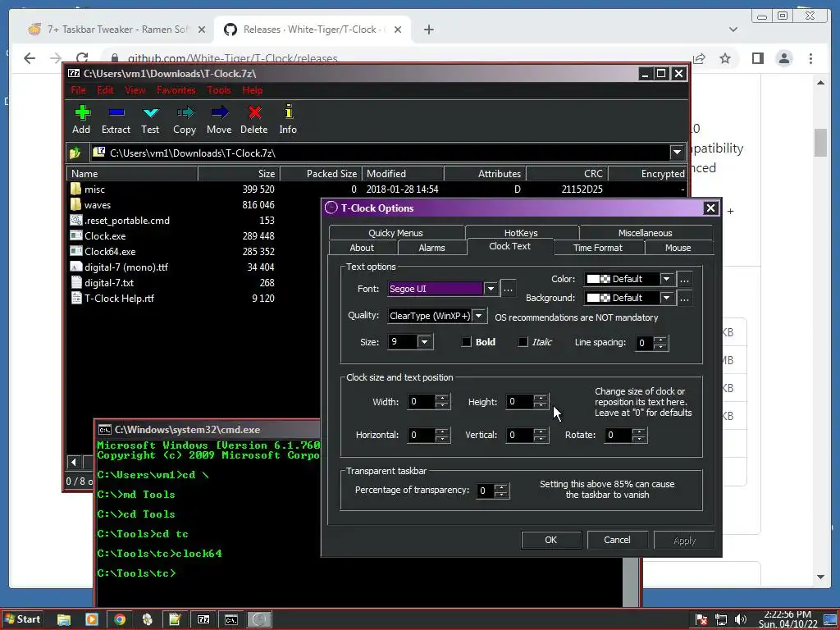Increase Line spacing spinner value
Image resolution: width=840 pixels, height=630 pixels.
pos(660,339)
